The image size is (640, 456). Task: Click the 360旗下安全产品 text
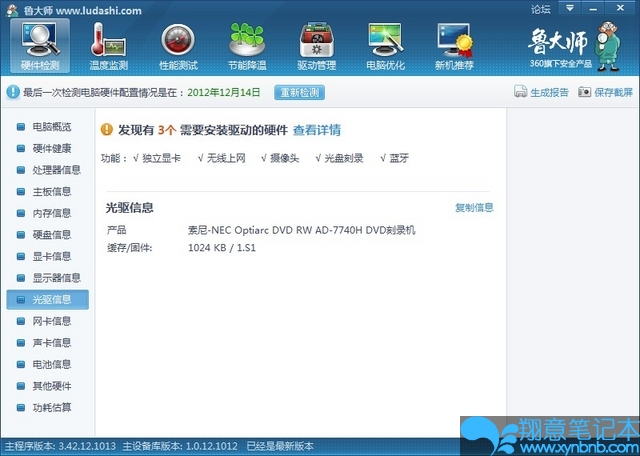point(561,63)
